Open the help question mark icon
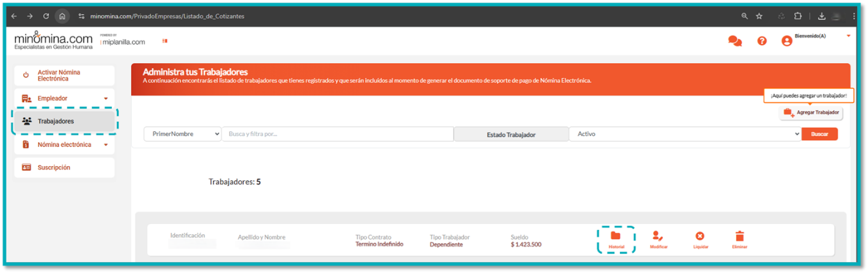The width and height of the screenshot is (868, 273). click(762, 41)
